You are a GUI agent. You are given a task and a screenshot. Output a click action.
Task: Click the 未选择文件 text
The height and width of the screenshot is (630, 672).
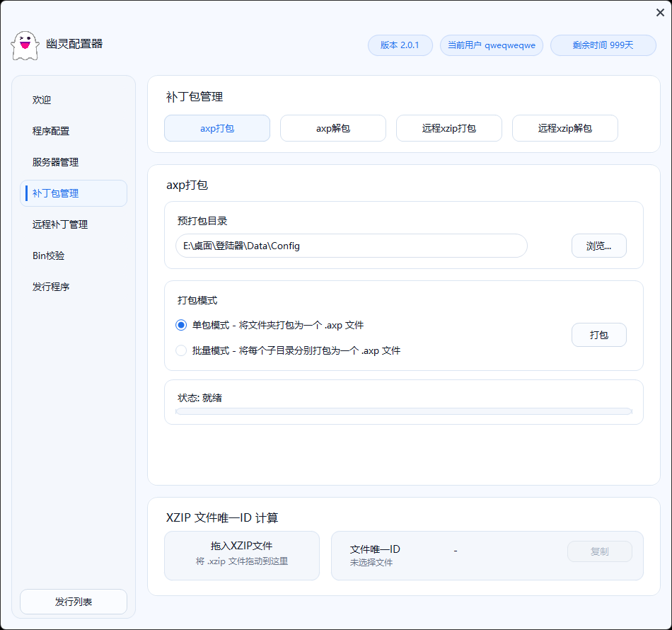[371, 563]
